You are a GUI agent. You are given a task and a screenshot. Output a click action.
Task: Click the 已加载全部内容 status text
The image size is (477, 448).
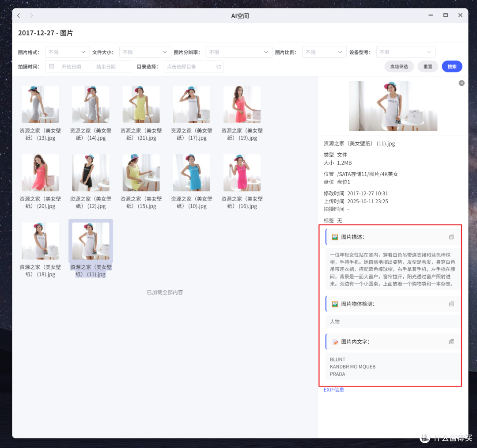(165, 292)
